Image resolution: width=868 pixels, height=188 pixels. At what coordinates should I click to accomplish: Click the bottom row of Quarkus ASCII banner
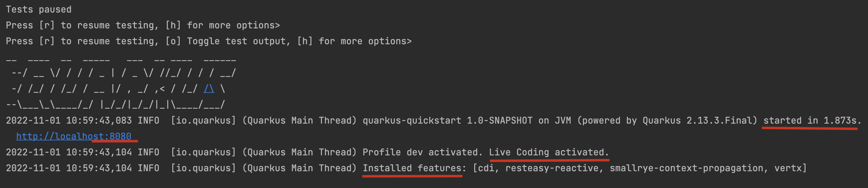(x=115, y=104)
